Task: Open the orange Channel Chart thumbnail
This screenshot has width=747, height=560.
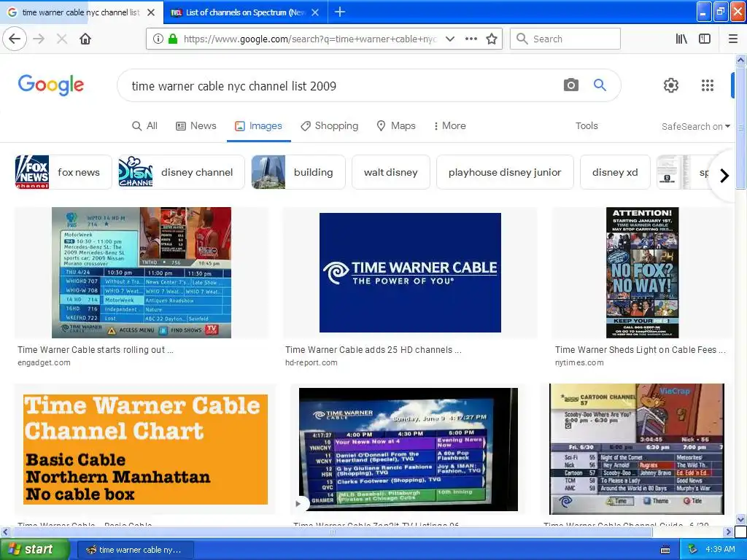Action: 145,449
